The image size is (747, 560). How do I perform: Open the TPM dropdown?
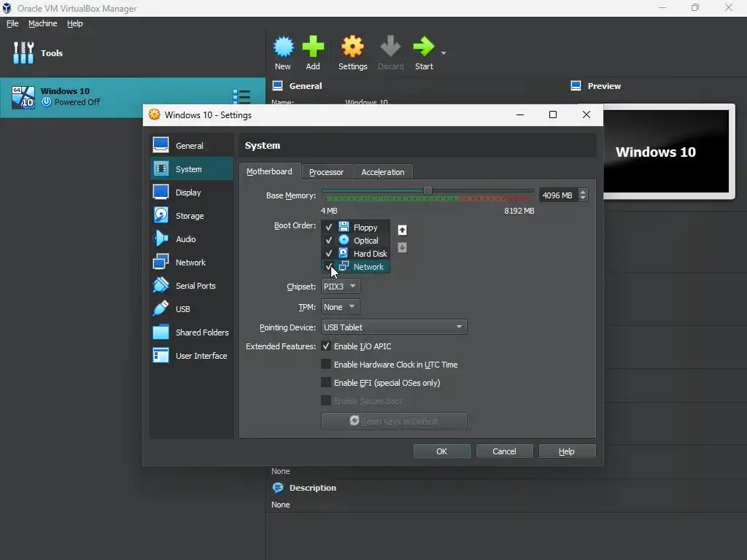pyautogui.click(x=340, y=307)
